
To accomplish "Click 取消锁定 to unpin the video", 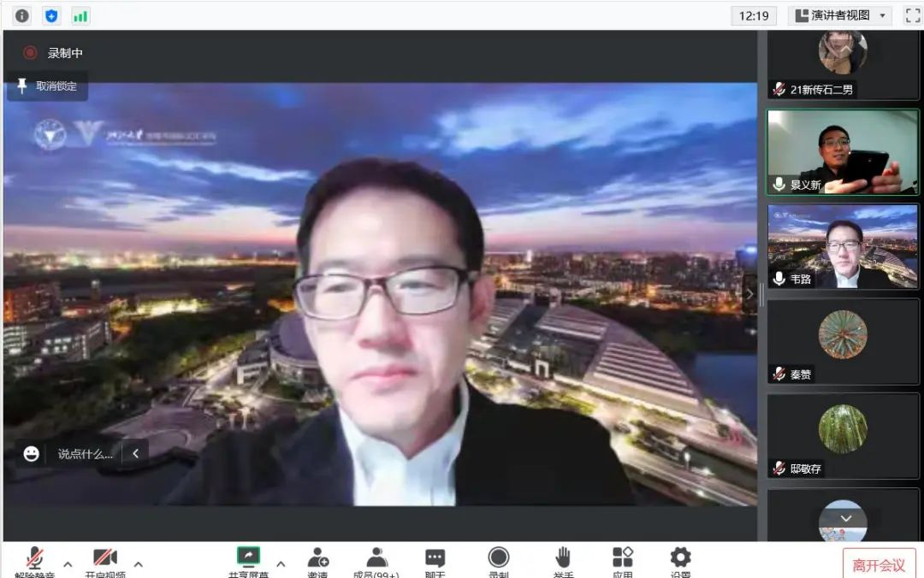I will click(x=48, y=86).
